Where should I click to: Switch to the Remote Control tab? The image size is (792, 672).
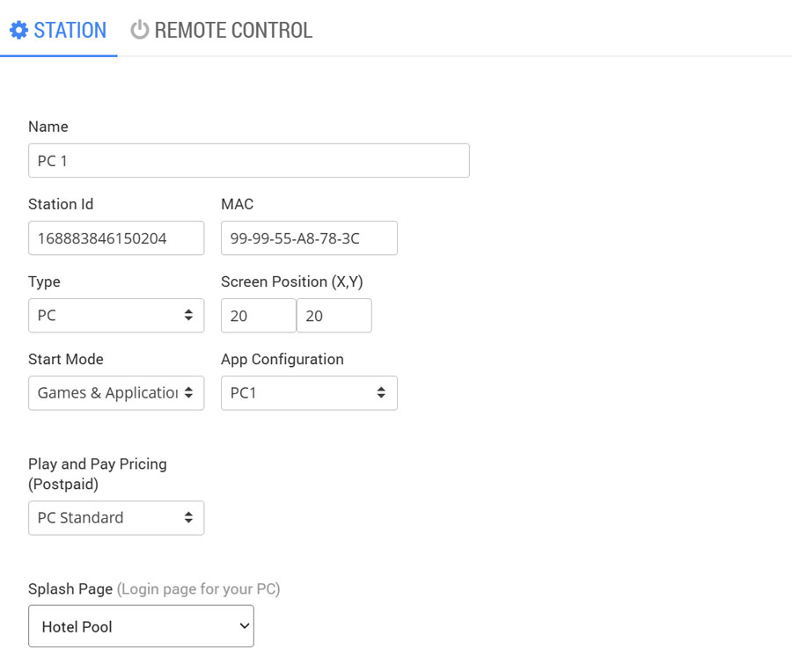(x=232, y=30)
